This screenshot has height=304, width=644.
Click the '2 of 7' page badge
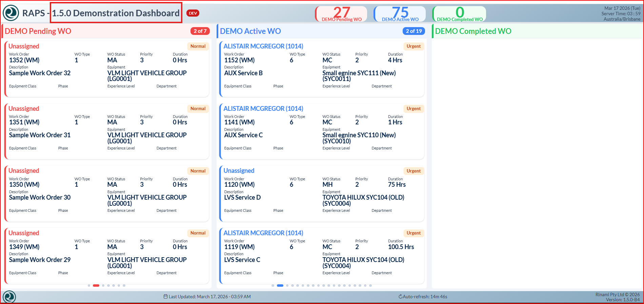[x=200, y=31]
